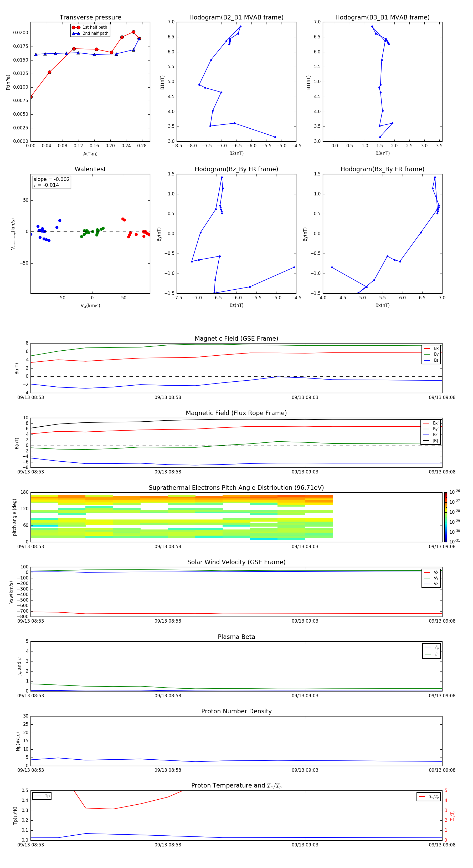
Task: Click 'Hodogram(B3_B1 MVAB frame)' title
Action: tap(382, 18)
